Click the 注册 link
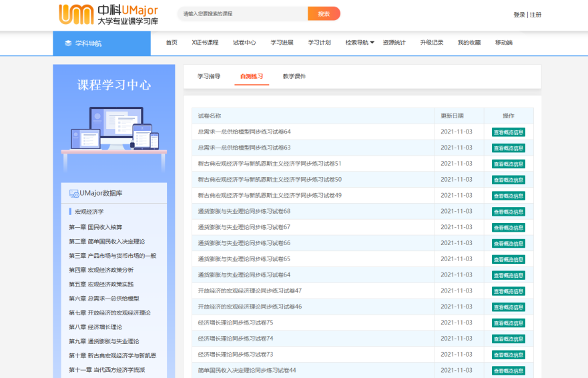588x378 pixels. pyautogui.click(x=536, y=15)
